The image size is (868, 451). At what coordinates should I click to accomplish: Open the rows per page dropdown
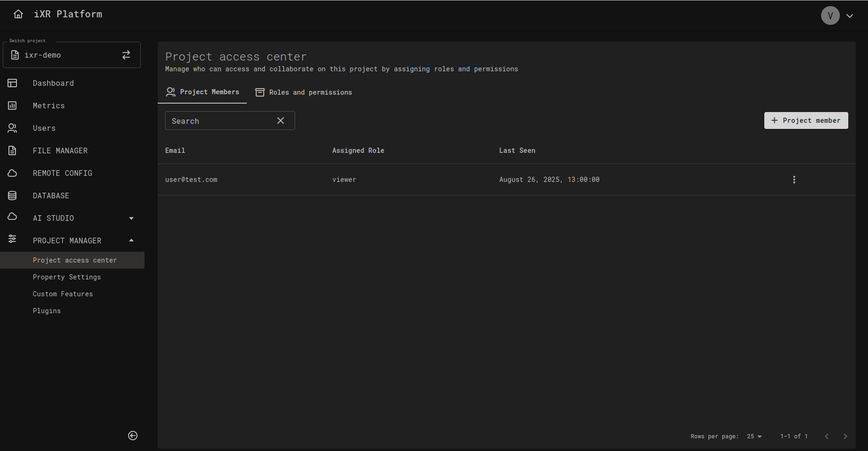coord(754,436)
